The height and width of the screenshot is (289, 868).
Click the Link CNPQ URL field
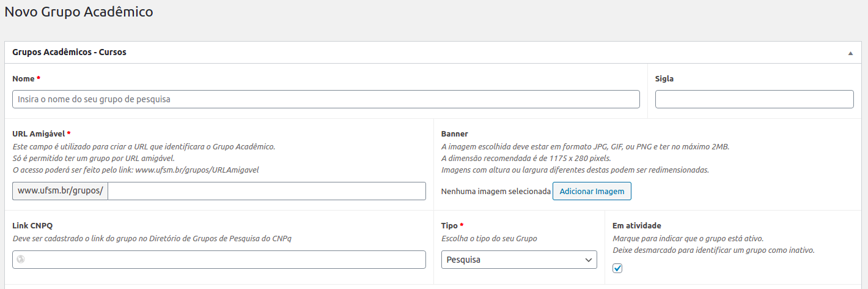(x=226, y=260)
